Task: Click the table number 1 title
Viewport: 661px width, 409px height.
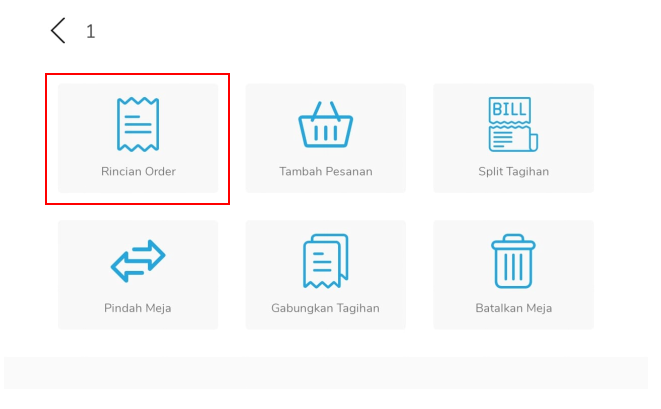Action: 91,32
